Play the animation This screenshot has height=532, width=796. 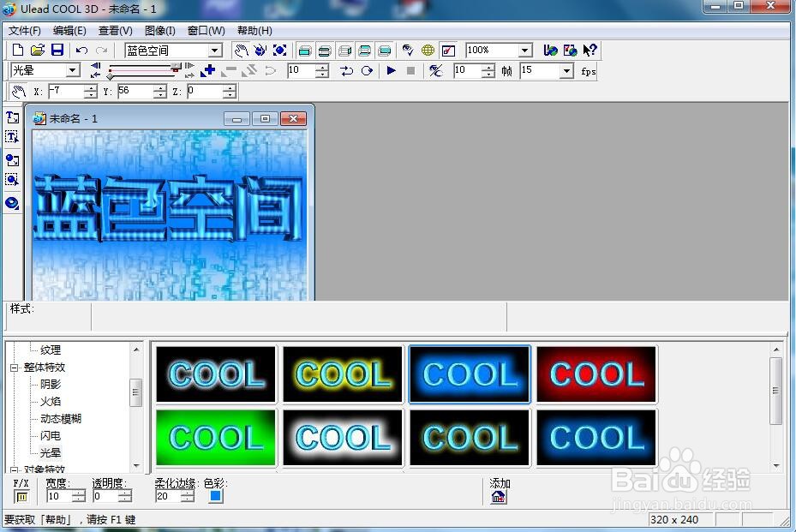[391, 70]
